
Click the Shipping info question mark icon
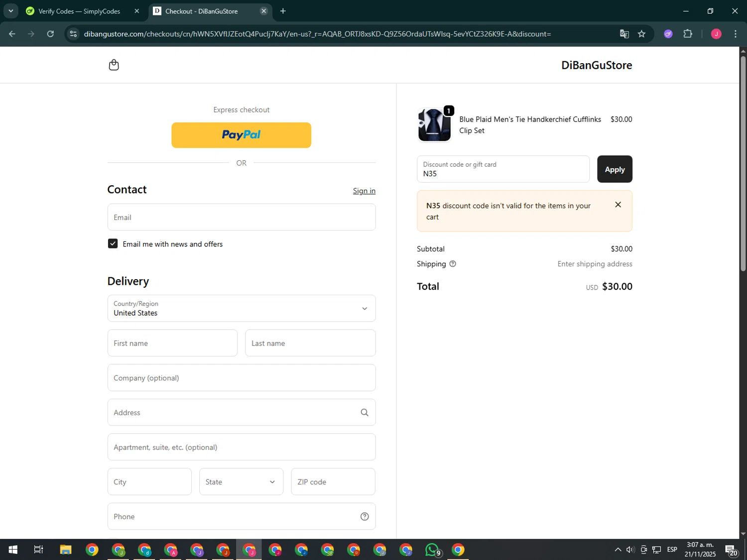[453, 264]
